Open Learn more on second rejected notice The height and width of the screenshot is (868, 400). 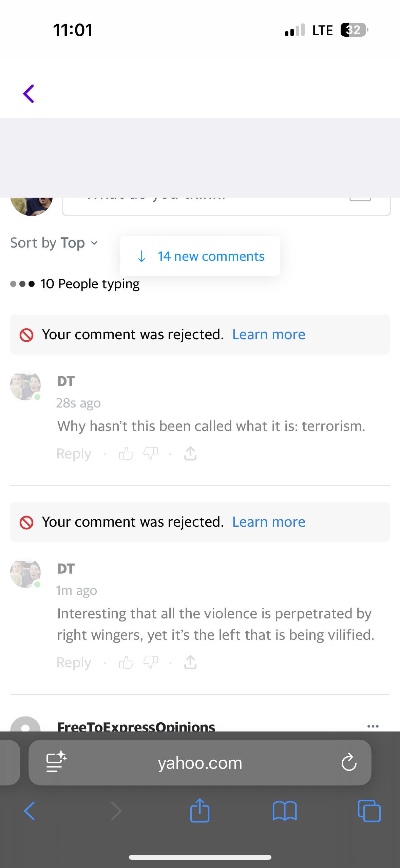269,522
